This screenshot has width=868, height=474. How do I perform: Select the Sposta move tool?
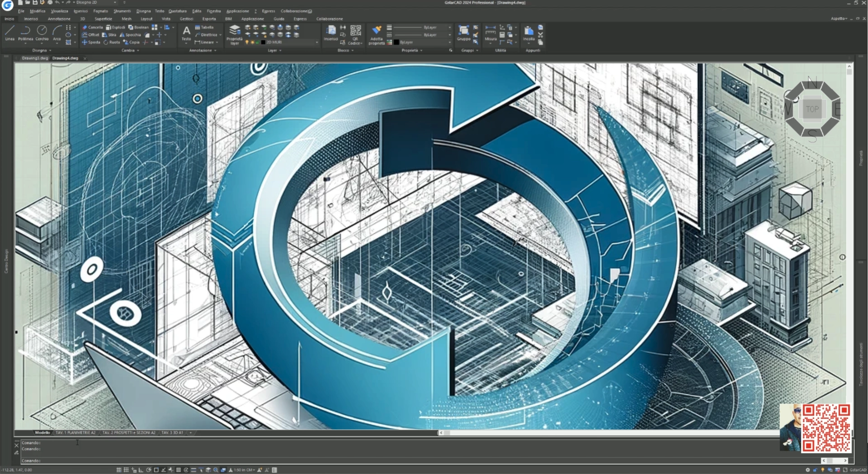pos(91,43)
